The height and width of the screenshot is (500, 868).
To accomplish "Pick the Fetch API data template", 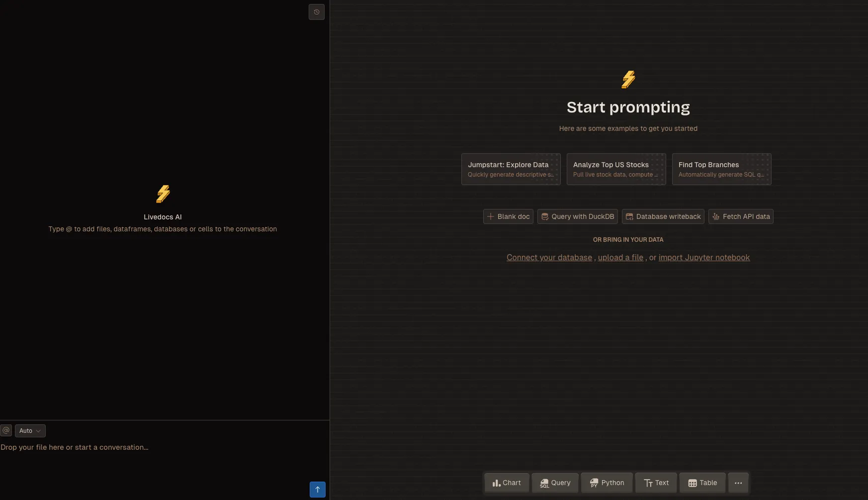I will pyautogui.click(x=740, y=216).
